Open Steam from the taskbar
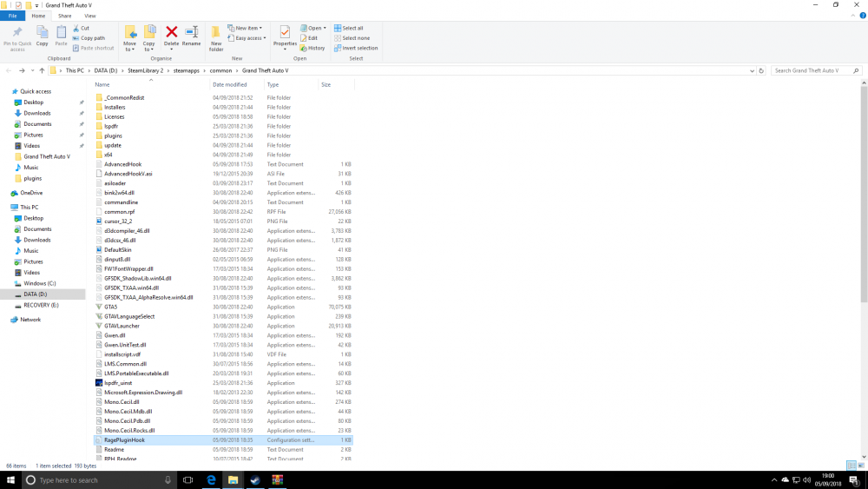This screenshot has height=489, width=868. [x=255, y=480]
